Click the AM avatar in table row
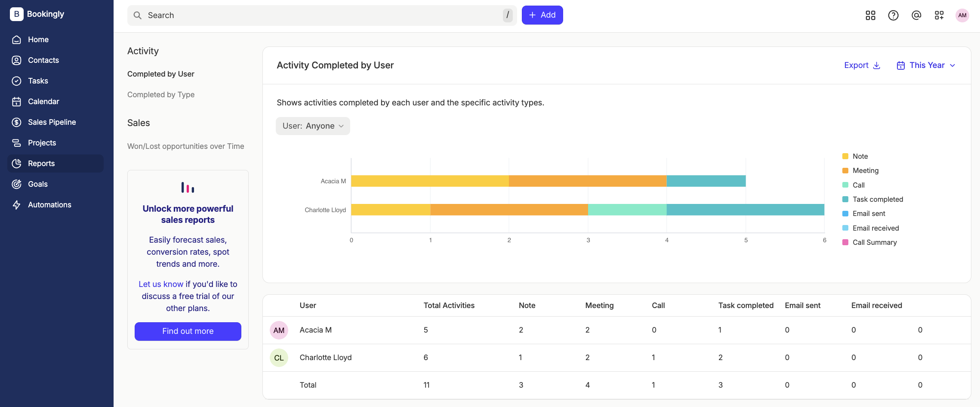980x407 pixels. [279, 330]
